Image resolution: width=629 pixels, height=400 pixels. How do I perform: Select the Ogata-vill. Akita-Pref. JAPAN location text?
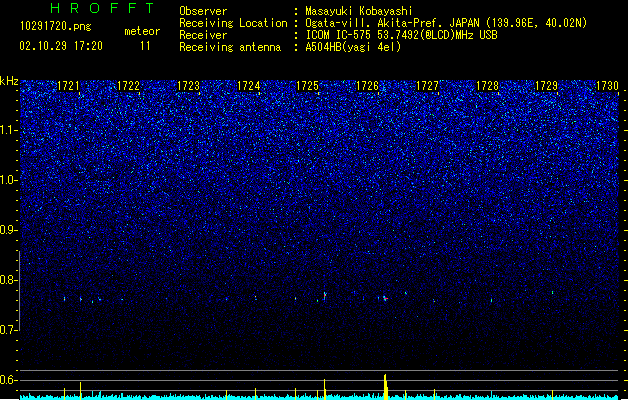pyautogui.click(x=446, y=23)
